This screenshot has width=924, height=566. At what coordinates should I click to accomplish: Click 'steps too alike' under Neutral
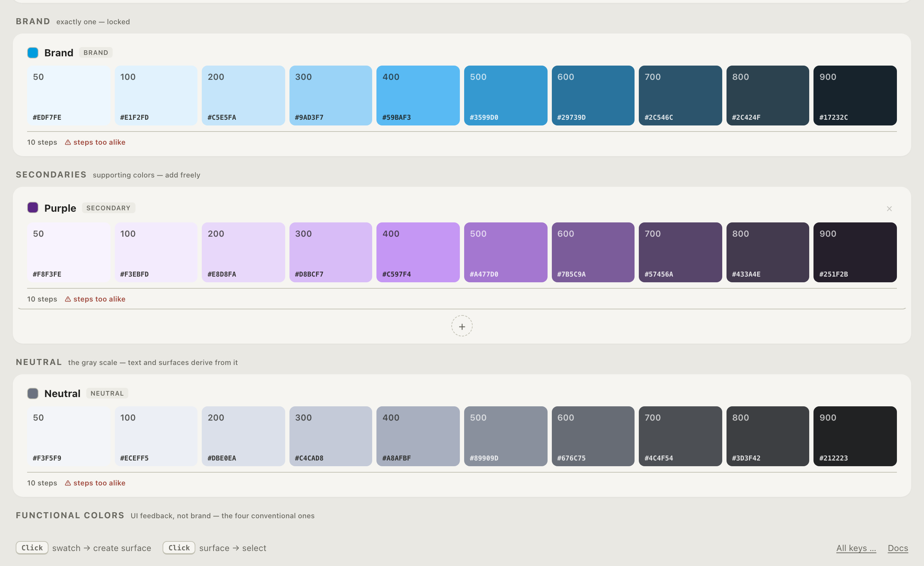pyautogui.click(x=99, y=483)
